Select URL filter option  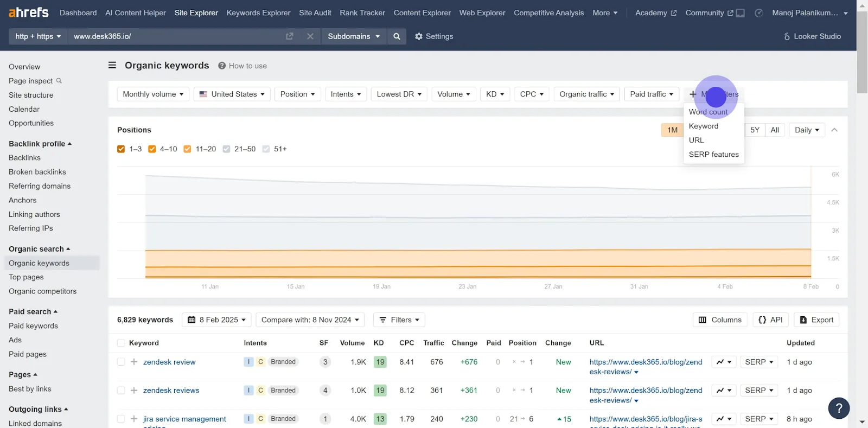tap(697, 140)
